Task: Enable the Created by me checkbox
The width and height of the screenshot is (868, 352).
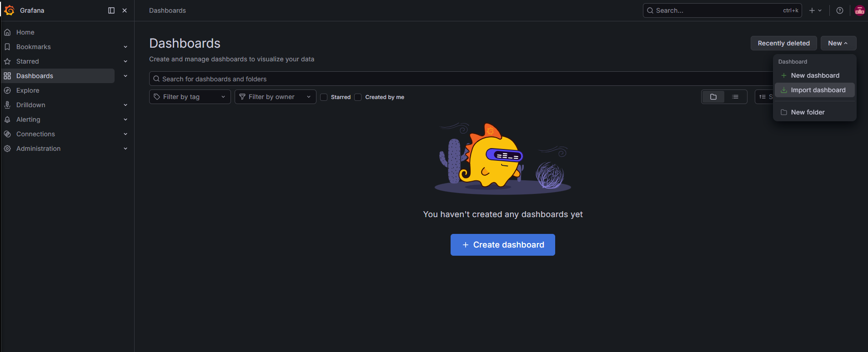Action: coord(358,97)
